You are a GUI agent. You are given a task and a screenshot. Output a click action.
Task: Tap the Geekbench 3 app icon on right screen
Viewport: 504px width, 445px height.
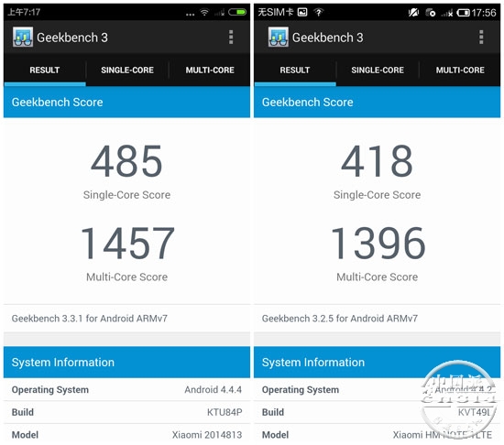click(x=278, y=38)
